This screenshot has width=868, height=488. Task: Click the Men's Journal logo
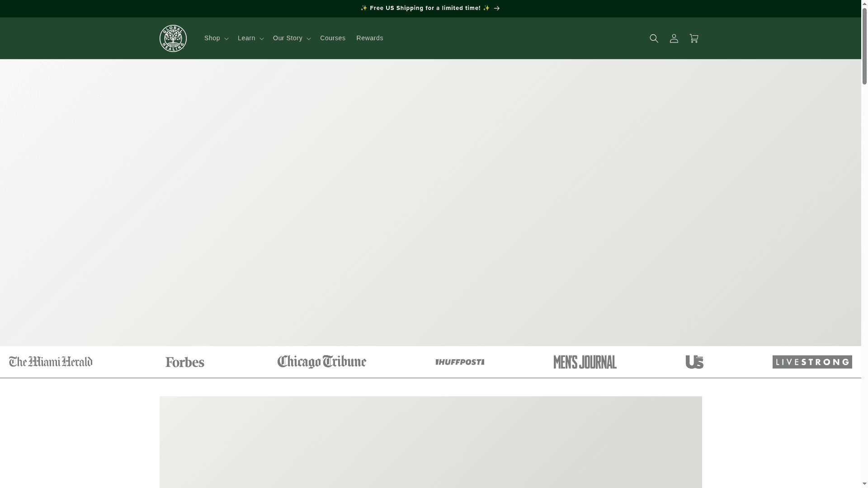(585, 362)
